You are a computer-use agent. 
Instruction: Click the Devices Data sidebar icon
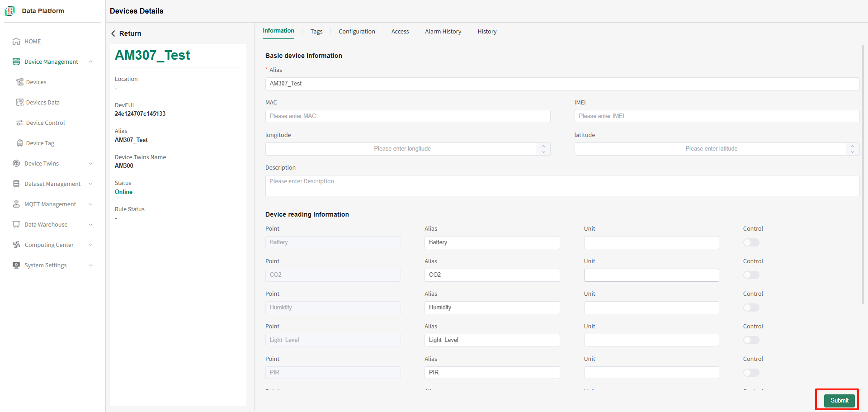[20, 102]
